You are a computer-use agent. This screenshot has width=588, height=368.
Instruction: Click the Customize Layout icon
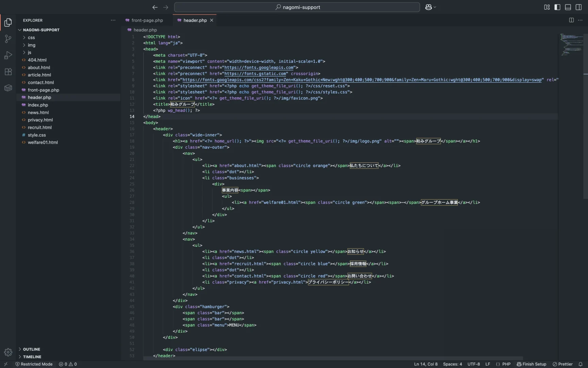pyautogui.click(x=547, y=7)
